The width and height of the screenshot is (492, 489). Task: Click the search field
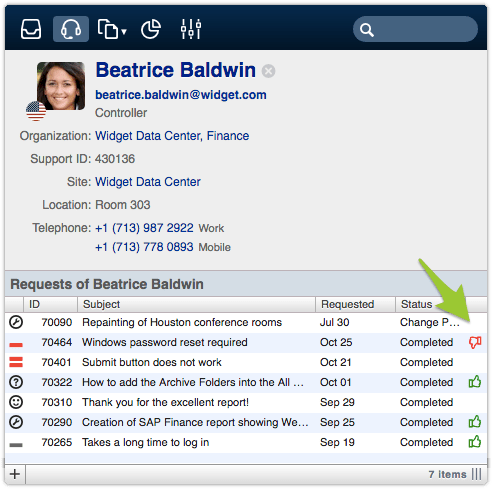[415, 29]
